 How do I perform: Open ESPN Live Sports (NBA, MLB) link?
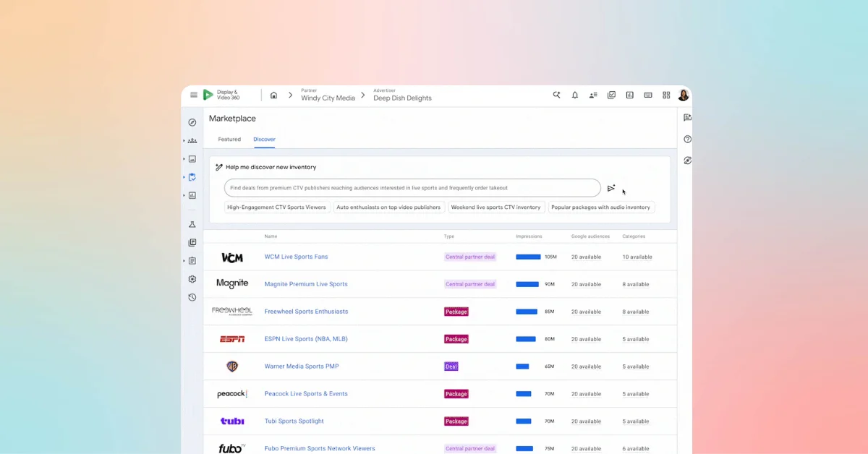(306, 339)
